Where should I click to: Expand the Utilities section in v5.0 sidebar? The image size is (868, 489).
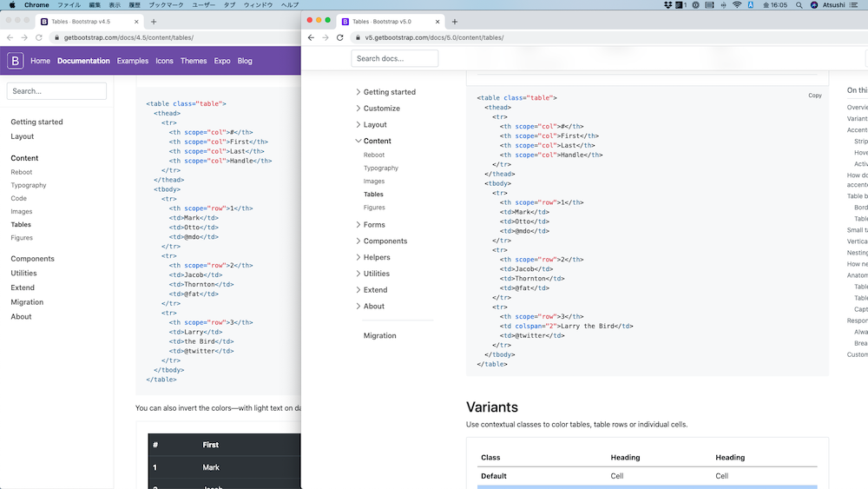pyautogui.click(x=372, y=274)
